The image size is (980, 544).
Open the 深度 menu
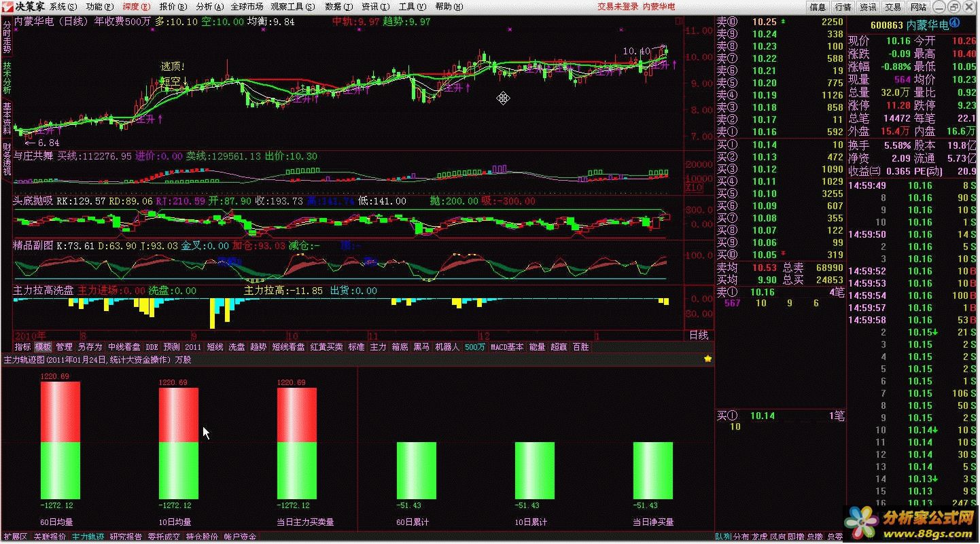pos(136,7)
